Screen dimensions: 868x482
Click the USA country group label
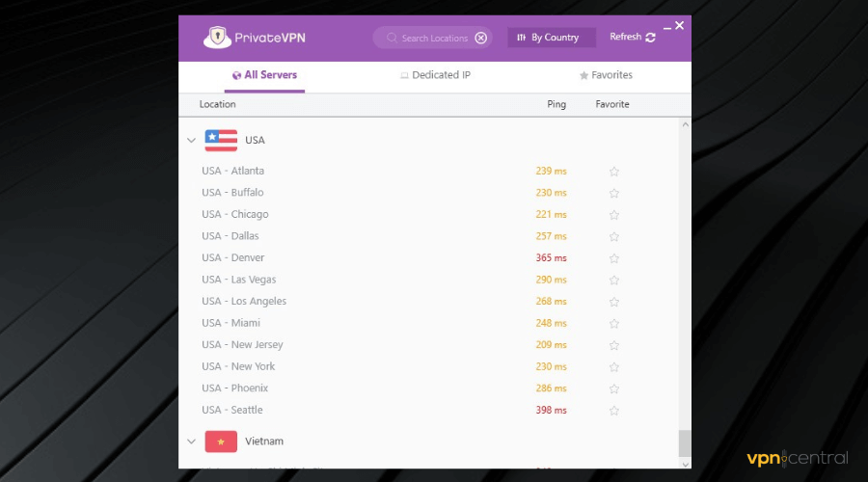[x=256, y=140]
